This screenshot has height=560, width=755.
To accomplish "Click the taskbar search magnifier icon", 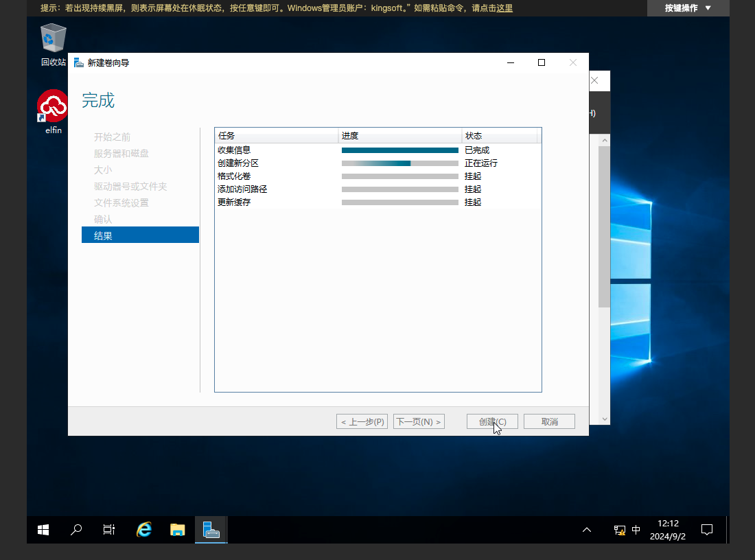I will point(76,530).
